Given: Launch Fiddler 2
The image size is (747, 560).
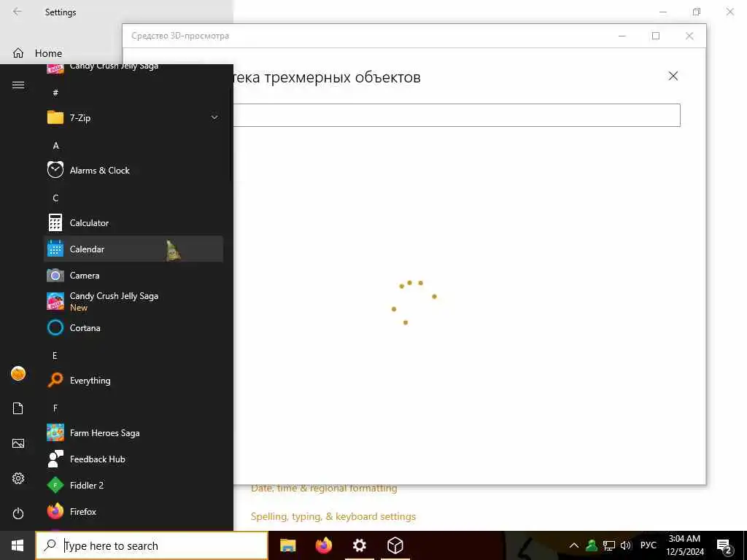Looking at the screenshot, I should [133, 485].
